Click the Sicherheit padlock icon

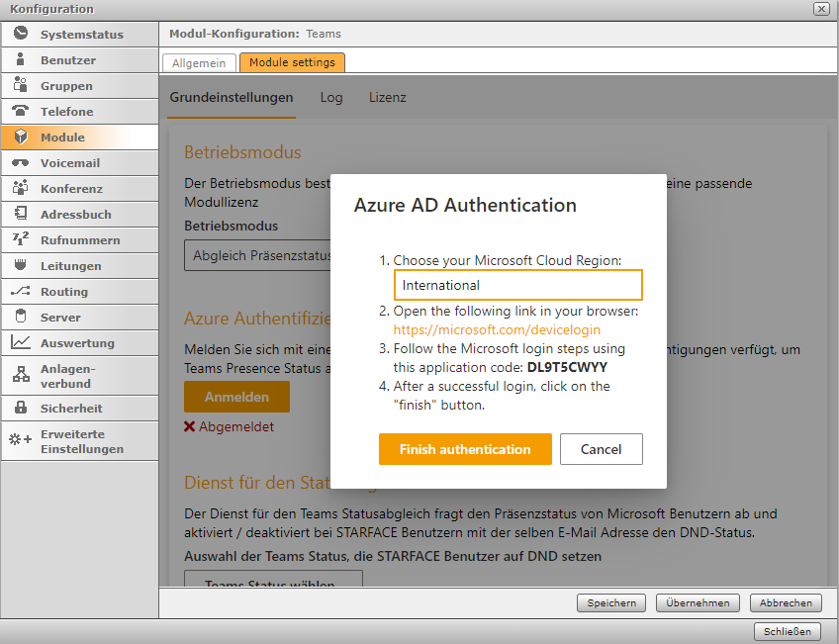coord(21,408)
